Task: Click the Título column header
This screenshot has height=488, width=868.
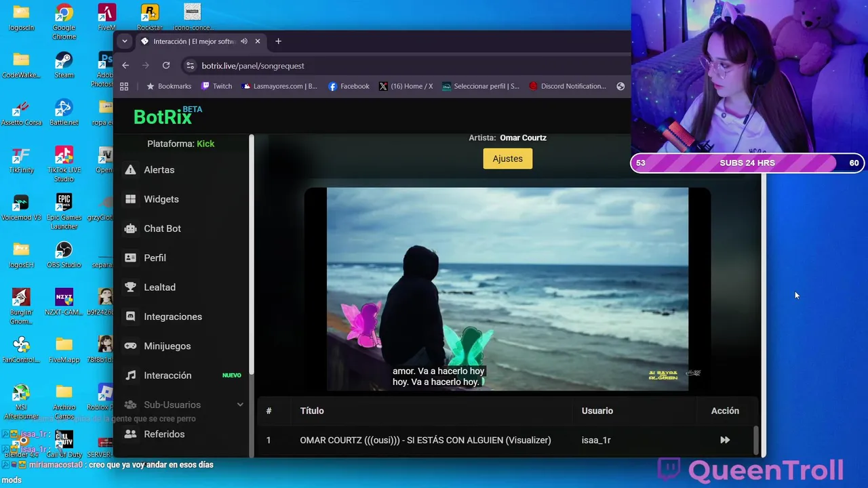Action: (x=312, y=411)
